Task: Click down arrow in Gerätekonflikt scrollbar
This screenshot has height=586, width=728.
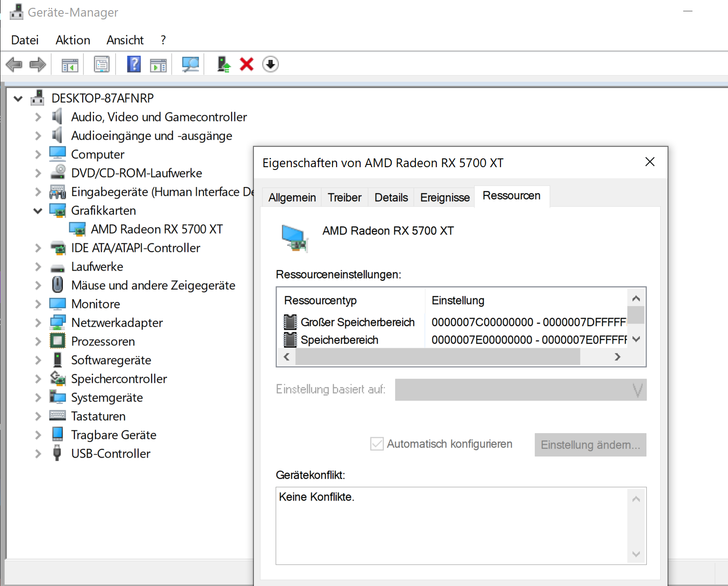Action: point(636,554)
